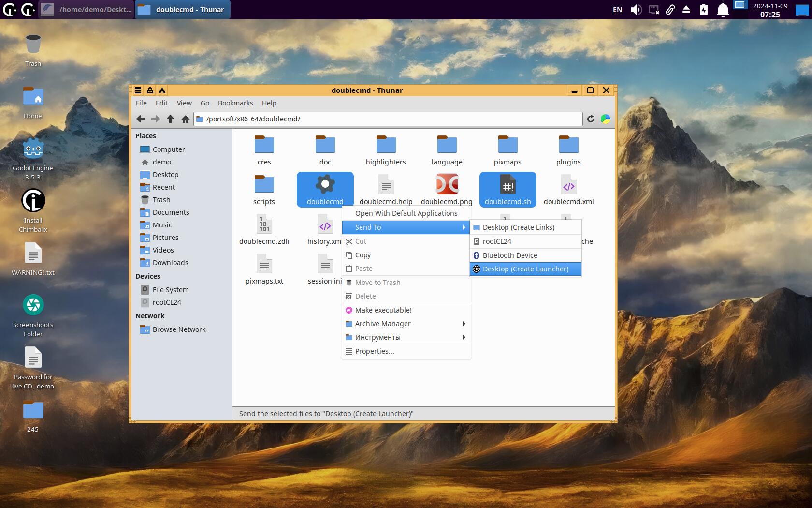Screen dimensions: 812x508
Task: Select the doublecmd.png image file
Action: [446, 190]
